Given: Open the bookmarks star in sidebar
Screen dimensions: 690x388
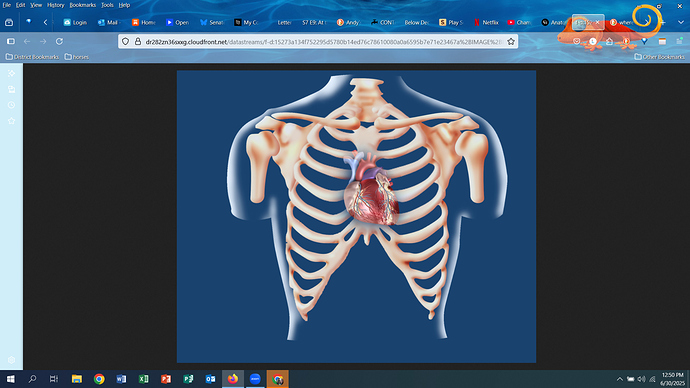Looking at the screenshot, I should [x=11, y=121].
